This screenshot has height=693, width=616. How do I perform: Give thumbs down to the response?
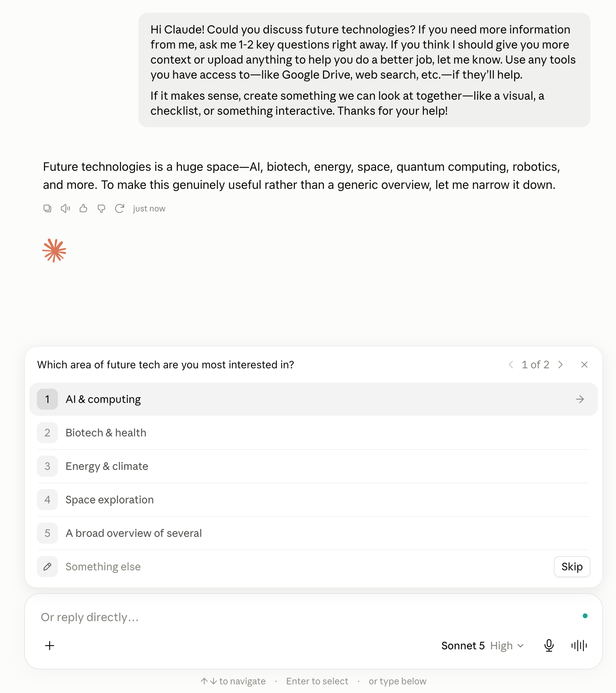(102, 208)
